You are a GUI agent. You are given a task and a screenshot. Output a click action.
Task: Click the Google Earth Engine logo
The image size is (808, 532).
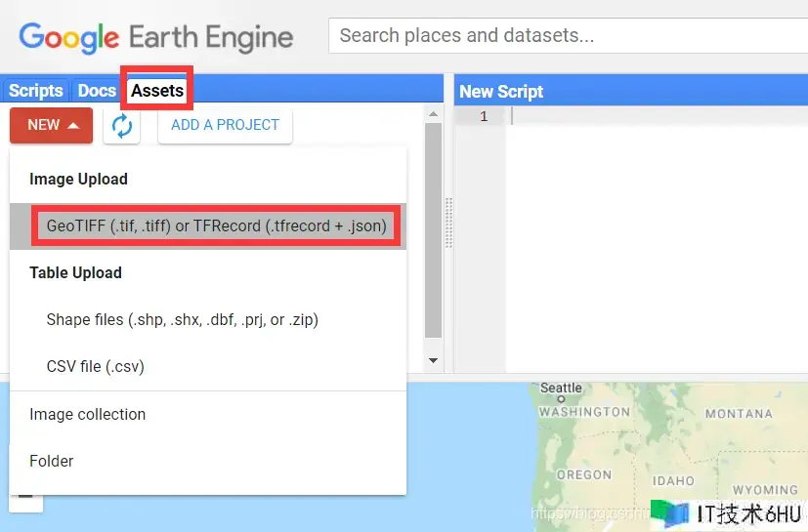(x=156, y=38)
